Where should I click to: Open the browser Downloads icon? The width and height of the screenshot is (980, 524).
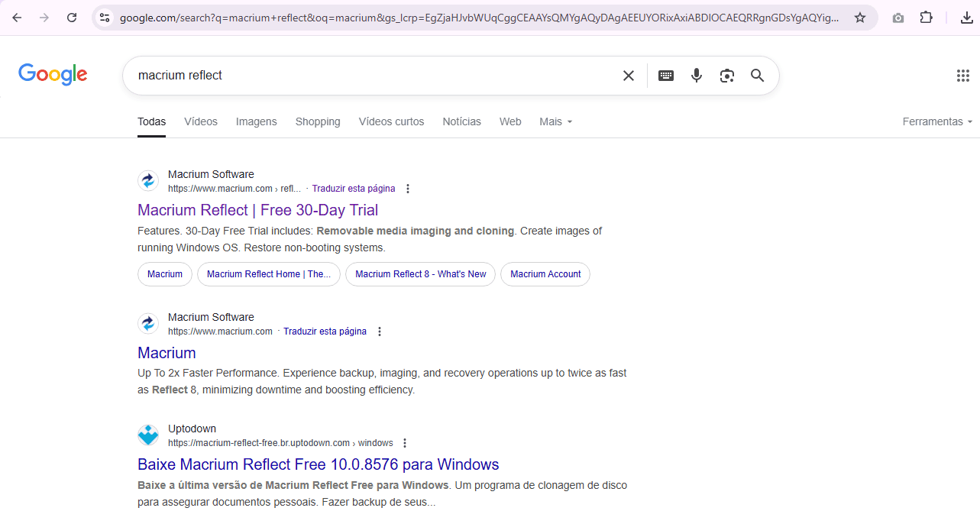pos(966,18)
